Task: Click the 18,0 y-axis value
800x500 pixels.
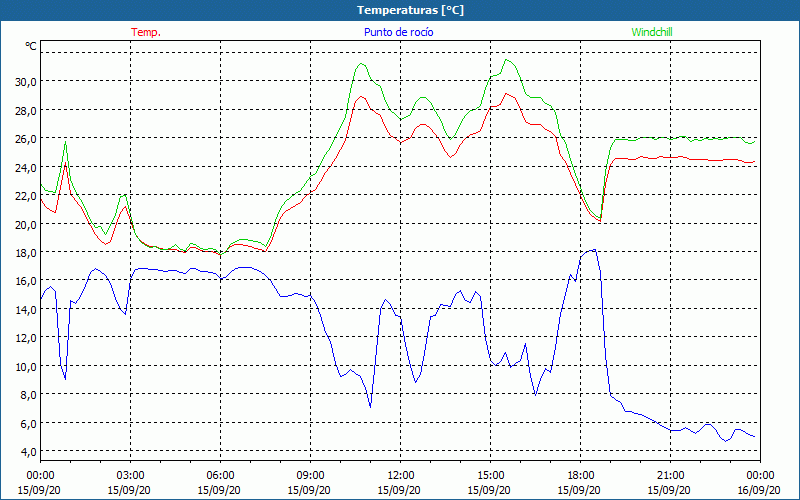Action: tap(26, 253)
